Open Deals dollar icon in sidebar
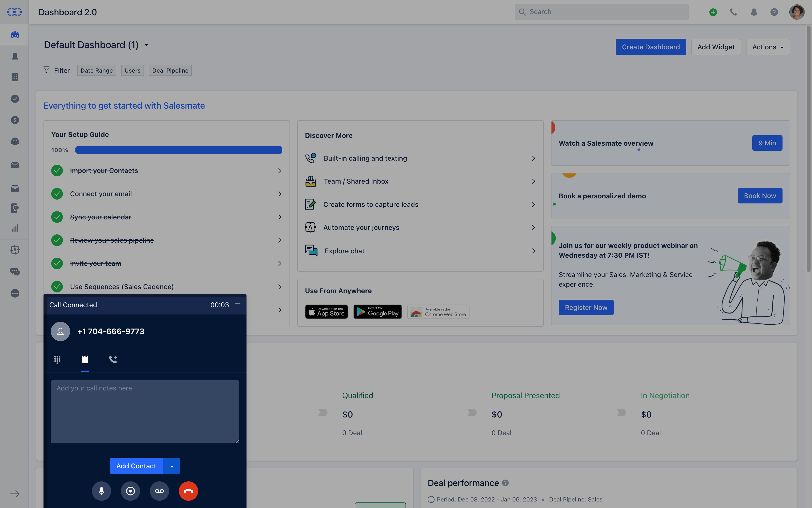The image size is (812, 508). 15,120
